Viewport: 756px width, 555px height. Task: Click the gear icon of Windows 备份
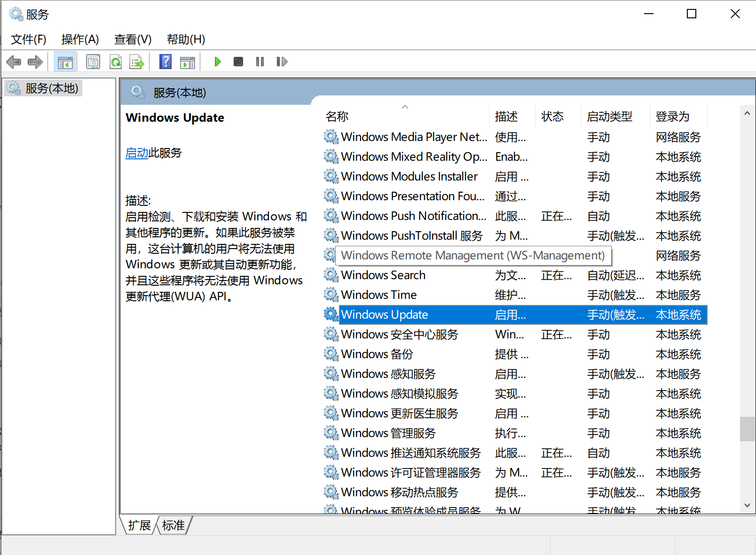click(331, 354)
